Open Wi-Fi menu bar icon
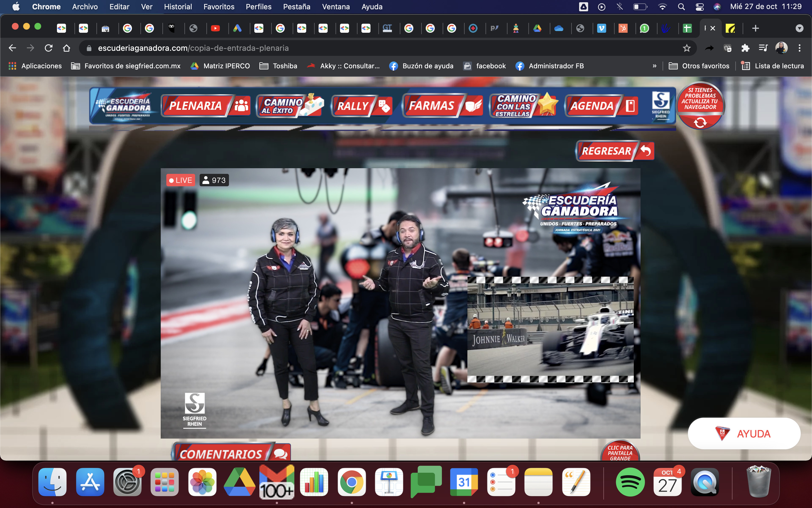The width and height of the screenshot is (812, 508). (x=662, y=7)
